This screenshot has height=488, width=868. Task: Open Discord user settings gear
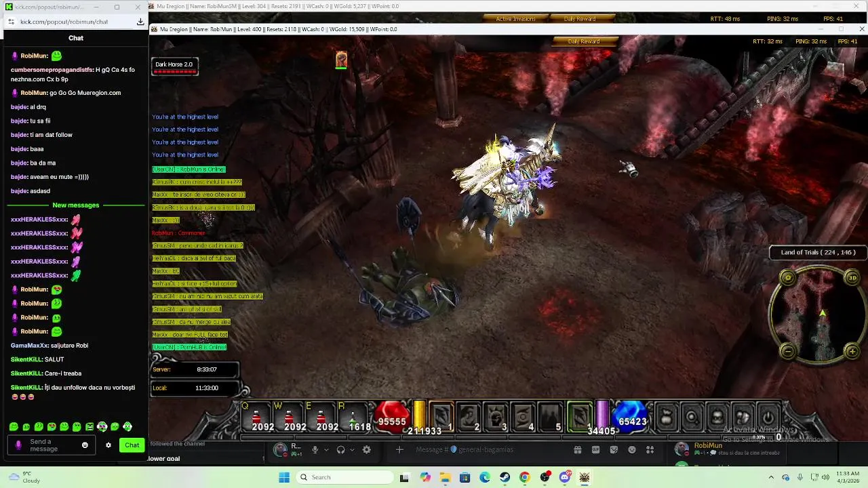pyautogui.click(x=367, y=449)
